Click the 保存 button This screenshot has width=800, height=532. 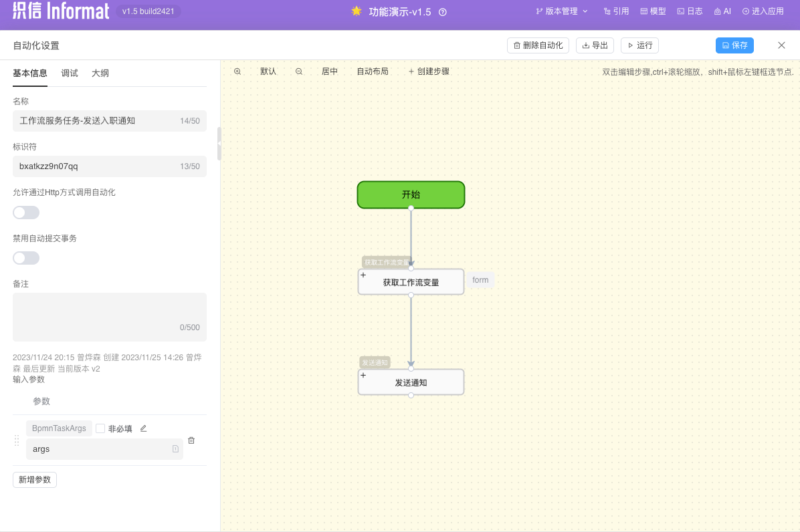click(734, 45)
